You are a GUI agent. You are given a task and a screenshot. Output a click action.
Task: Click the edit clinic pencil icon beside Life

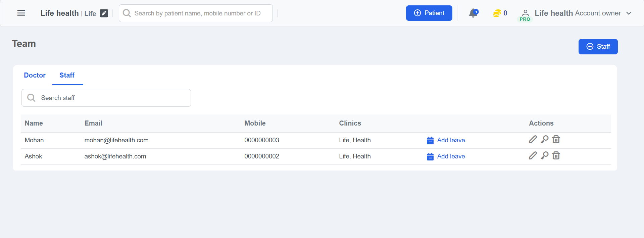coord(104,13)
